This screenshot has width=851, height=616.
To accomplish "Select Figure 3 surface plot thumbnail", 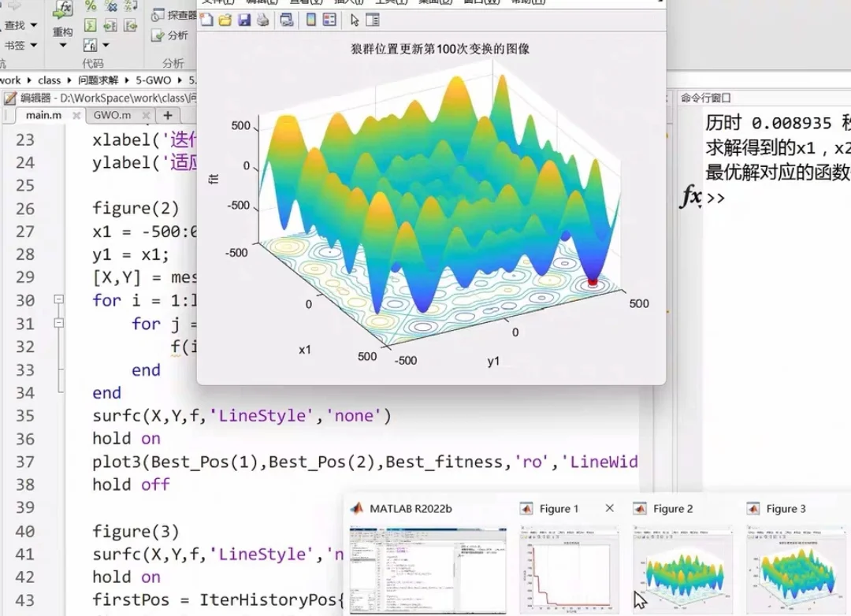I will (x=796, y=570).
